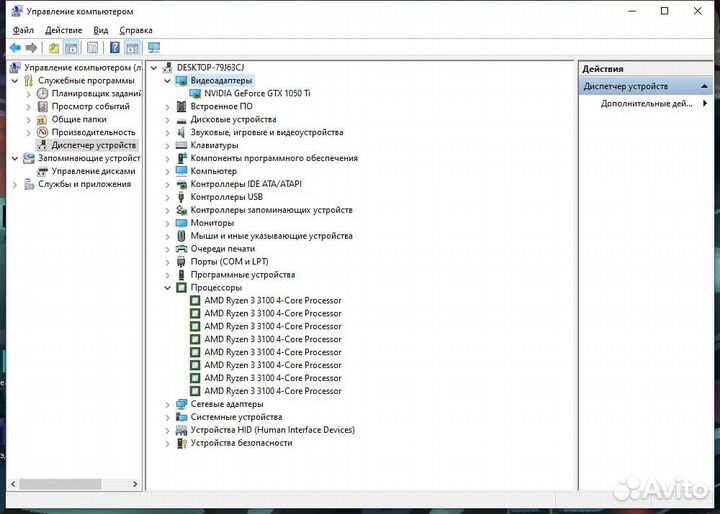Click the Performance icon
720x514 pixels.
click(x=42, y=132)
